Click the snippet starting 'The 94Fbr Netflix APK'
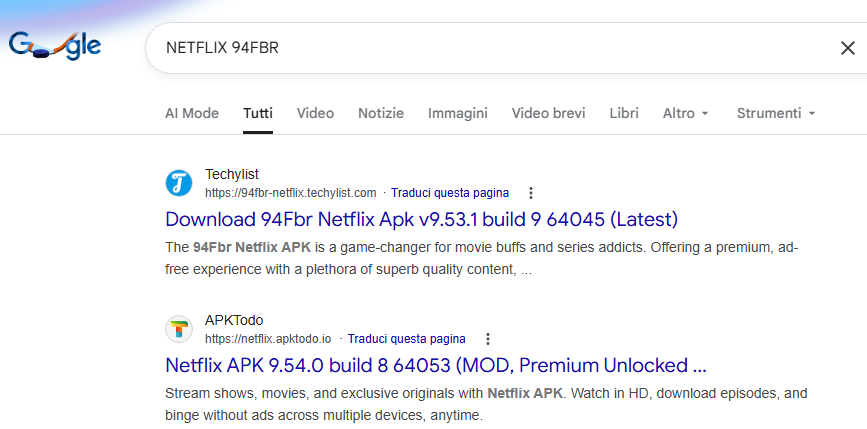The width and height of the screenshot is (867, 429). (482, 258)
